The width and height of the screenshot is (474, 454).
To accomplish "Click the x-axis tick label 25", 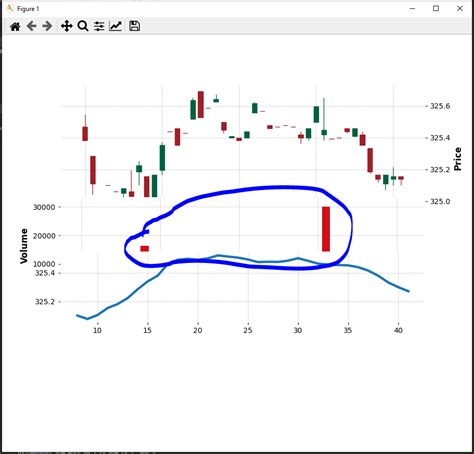I will point(248,330).
